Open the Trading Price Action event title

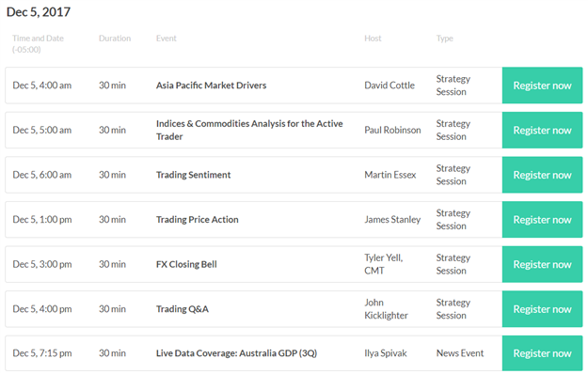(198, 219)
